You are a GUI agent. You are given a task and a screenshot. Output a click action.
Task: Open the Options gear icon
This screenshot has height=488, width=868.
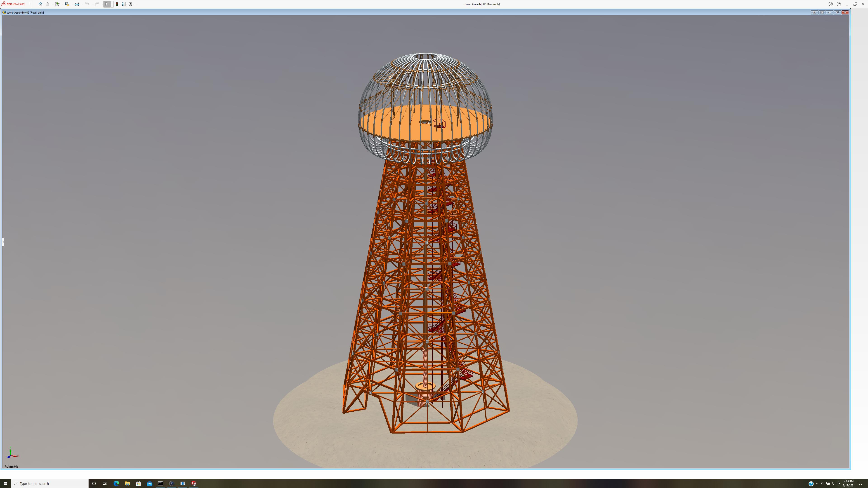pyautogui.click(x=130, y=4)
